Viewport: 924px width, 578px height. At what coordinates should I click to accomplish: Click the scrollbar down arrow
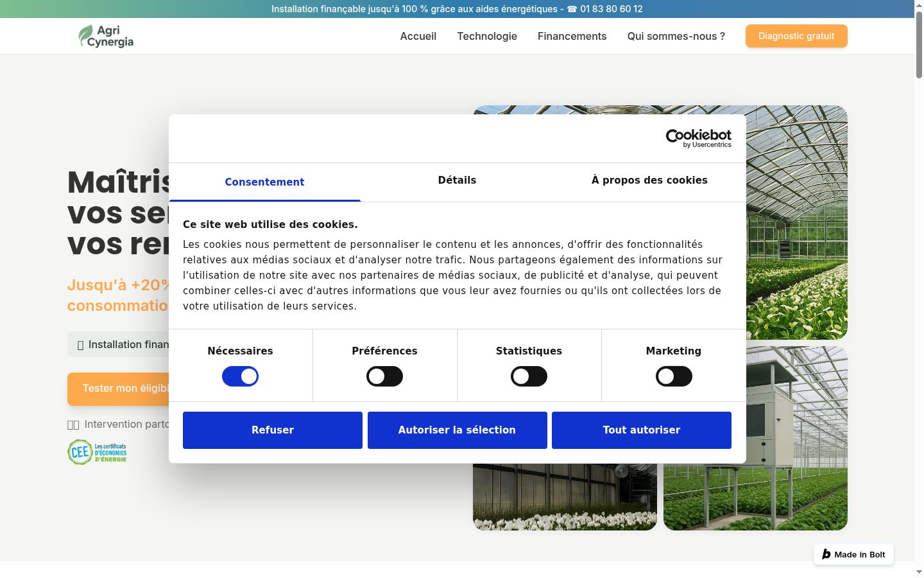click(919, 572)
